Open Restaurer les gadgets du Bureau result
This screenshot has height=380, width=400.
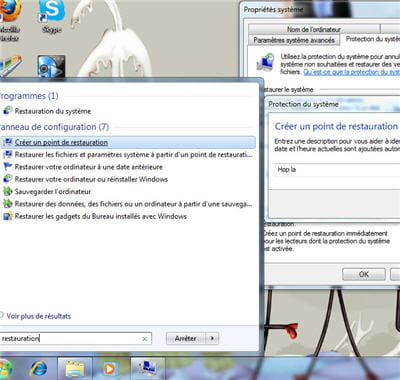[x=101, y=216]
